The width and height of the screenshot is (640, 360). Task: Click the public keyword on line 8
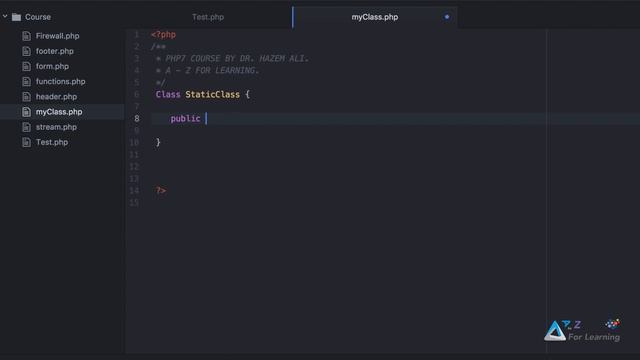(x=185, y=119)
